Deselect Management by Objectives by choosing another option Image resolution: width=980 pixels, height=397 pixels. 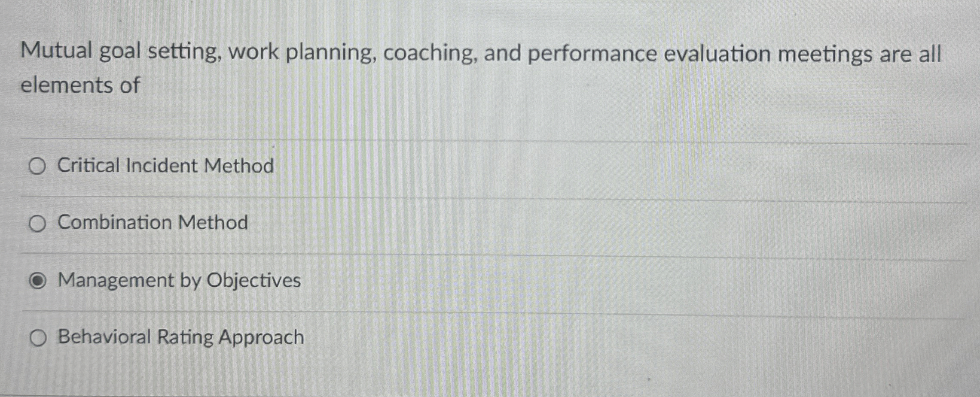pyautogui.click(x=38, y=166)
